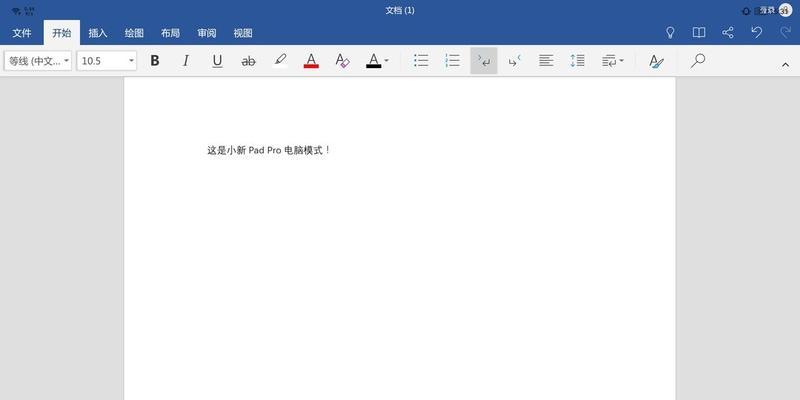Open the share document icon
This screenshot has width=800, height=400.
[728, 33]
